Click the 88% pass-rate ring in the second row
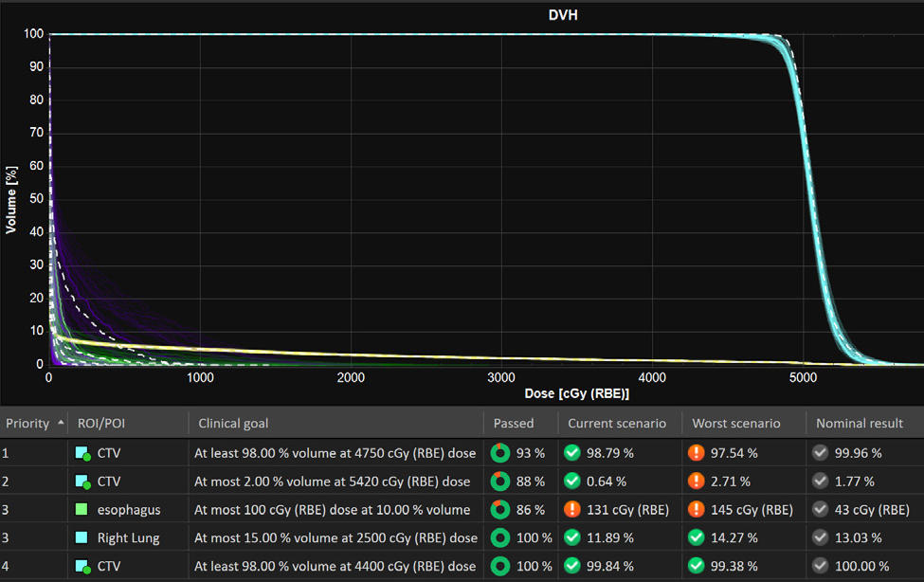The width and height of the screenshot is (924, 582). tap(500, 482)
